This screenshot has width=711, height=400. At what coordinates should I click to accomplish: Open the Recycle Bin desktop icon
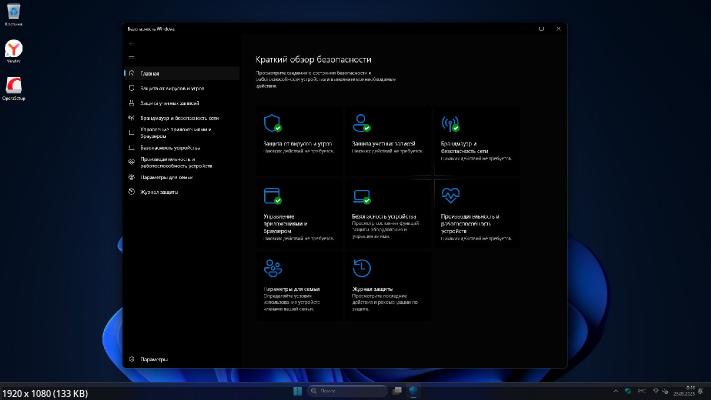(x=13, y=15)
